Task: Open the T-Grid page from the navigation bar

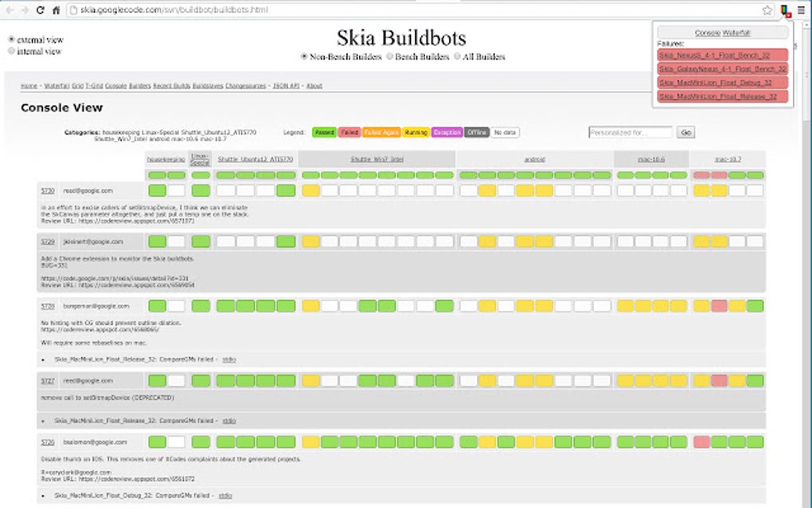Action: pyautogui.click(x=94, y=84)
